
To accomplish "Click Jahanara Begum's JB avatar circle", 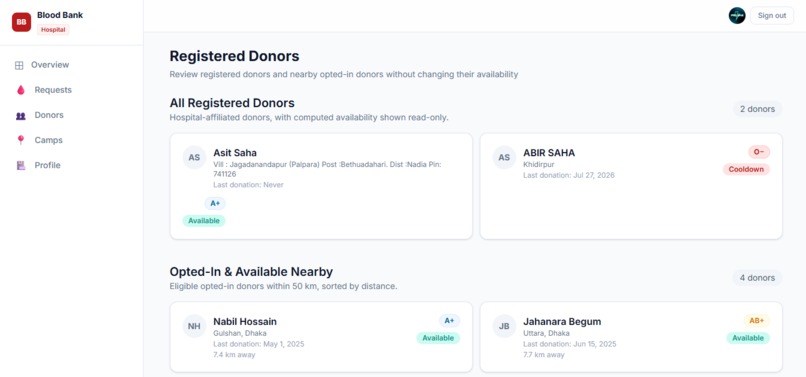I will [504, 326].
